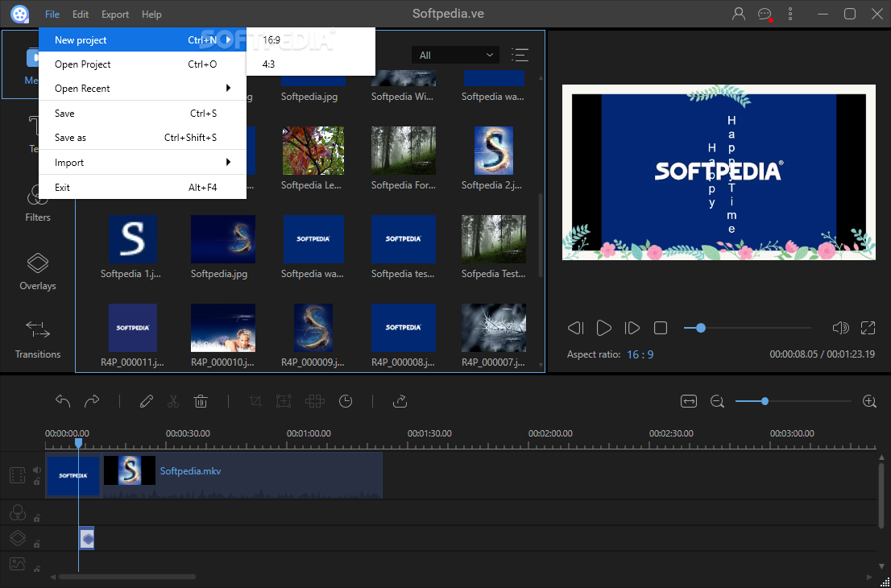The image size is (891, 588).
Task: Click the Redo arrow in timeline toolbar
Action: [x=92, y=401]
